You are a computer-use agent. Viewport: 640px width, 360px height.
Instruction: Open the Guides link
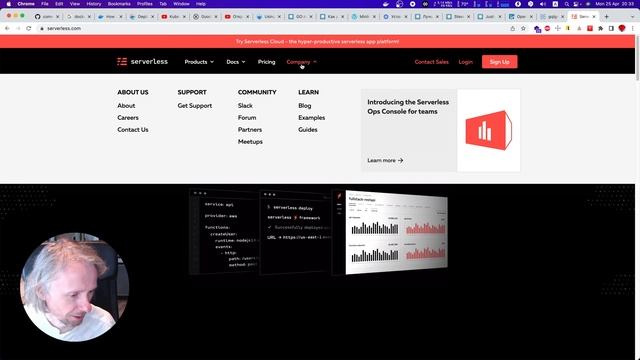(x=307, y=129)
